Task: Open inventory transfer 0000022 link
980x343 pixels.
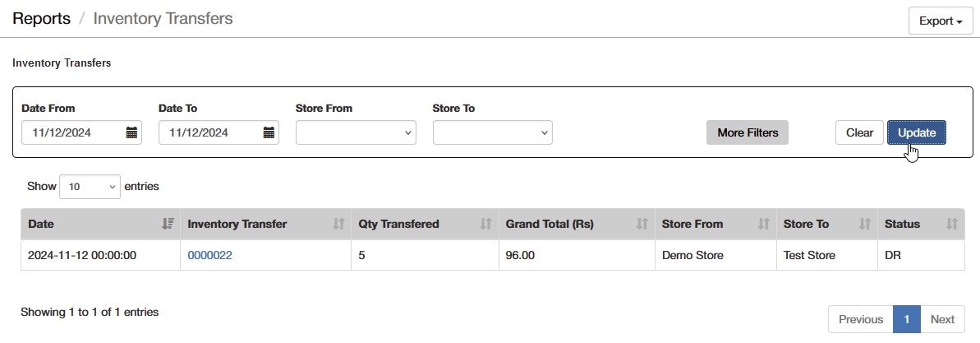Action: [210, 255]
